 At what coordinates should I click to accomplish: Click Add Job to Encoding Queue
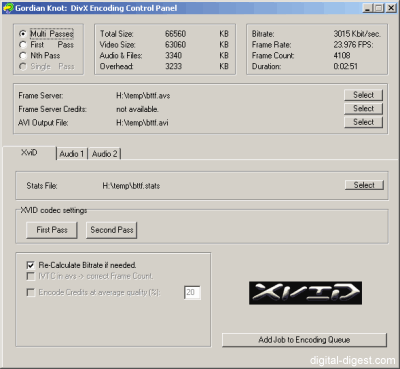click(304, 340)
